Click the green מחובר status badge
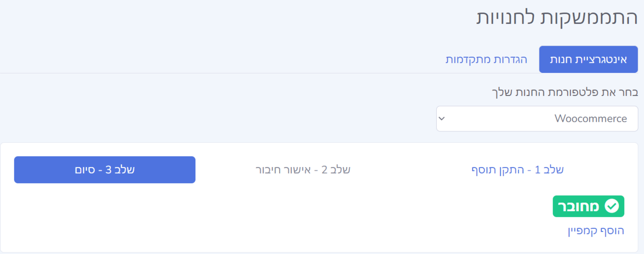The image size is (644, 254). [x=588, y=206]
